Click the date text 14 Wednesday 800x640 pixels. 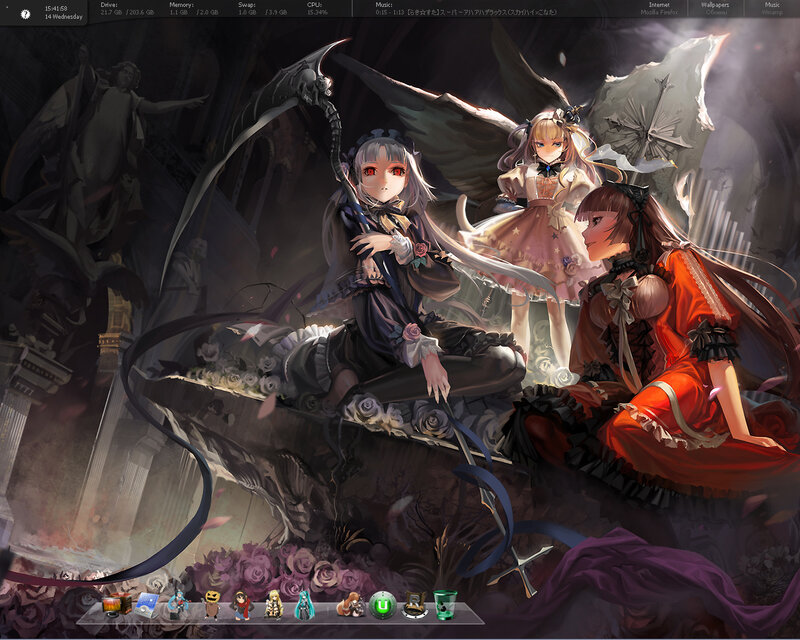tap(64, 17)
